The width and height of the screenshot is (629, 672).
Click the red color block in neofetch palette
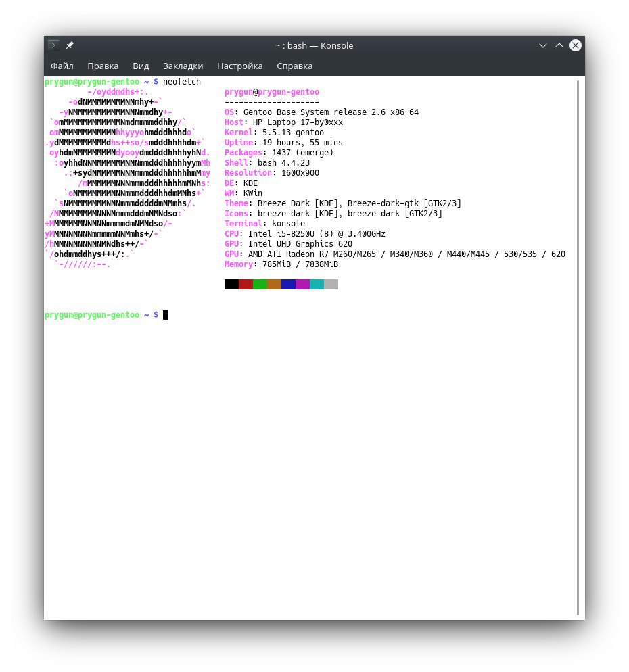[x=246, y=284]
